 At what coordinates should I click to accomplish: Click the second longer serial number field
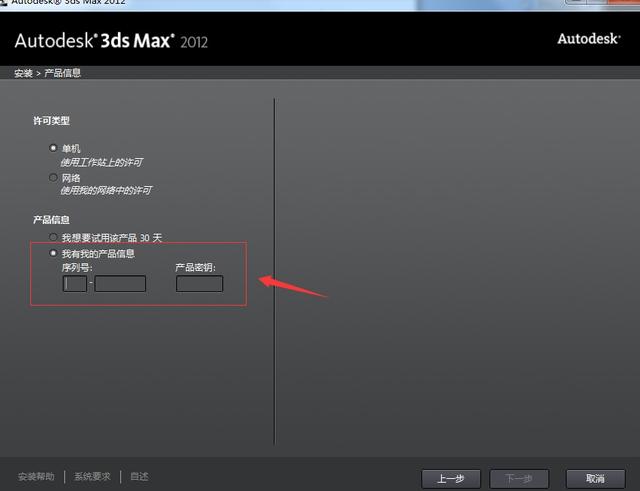pos(120,284)
